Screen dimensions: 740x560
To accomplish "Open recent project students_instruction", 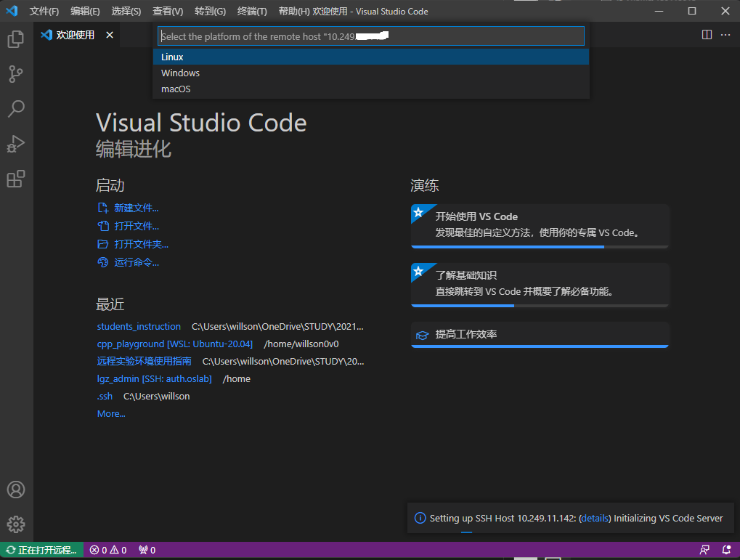I will pyautogui.click(x=139, y=327).
